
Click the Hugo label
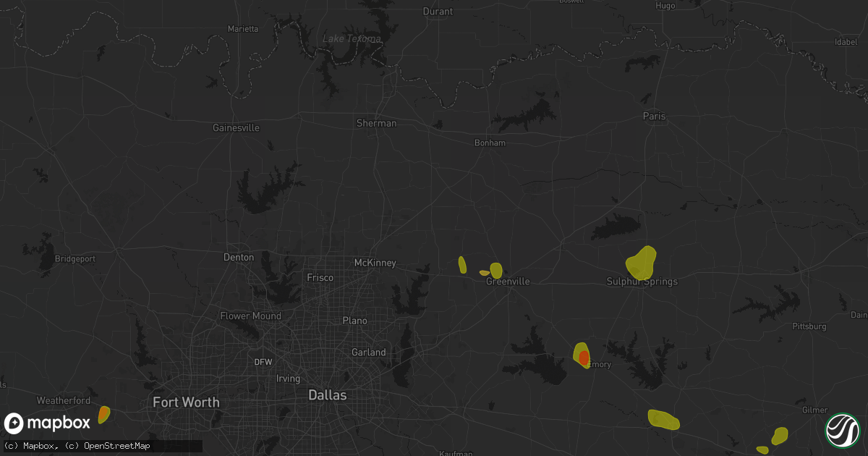click(664, 5)
